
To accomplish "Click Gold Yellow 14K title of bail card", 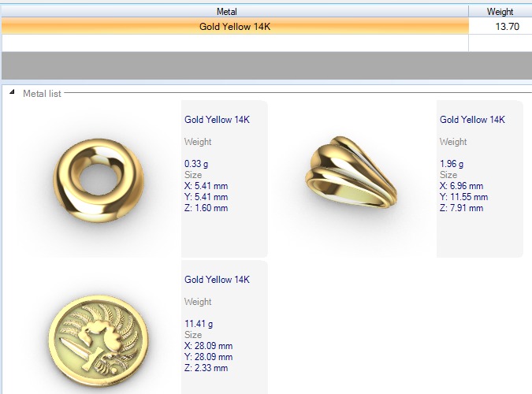I will (x=472, y=120).
